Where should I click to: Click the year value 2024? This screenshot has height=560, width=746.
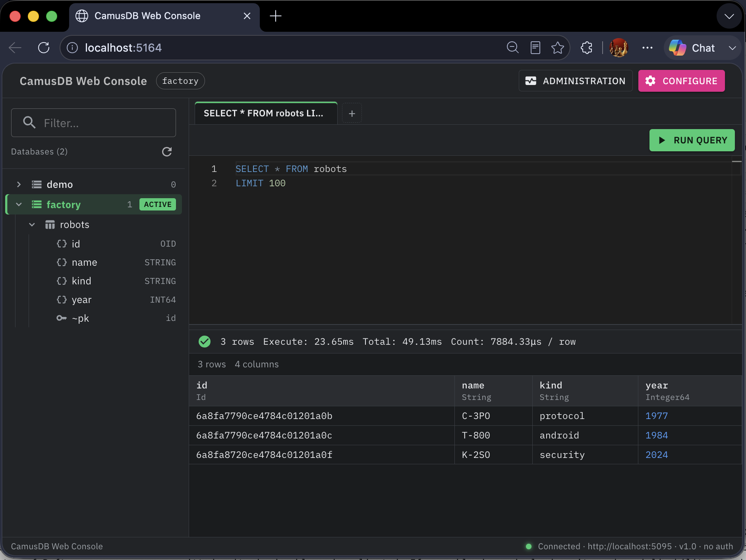pos(657,455)
